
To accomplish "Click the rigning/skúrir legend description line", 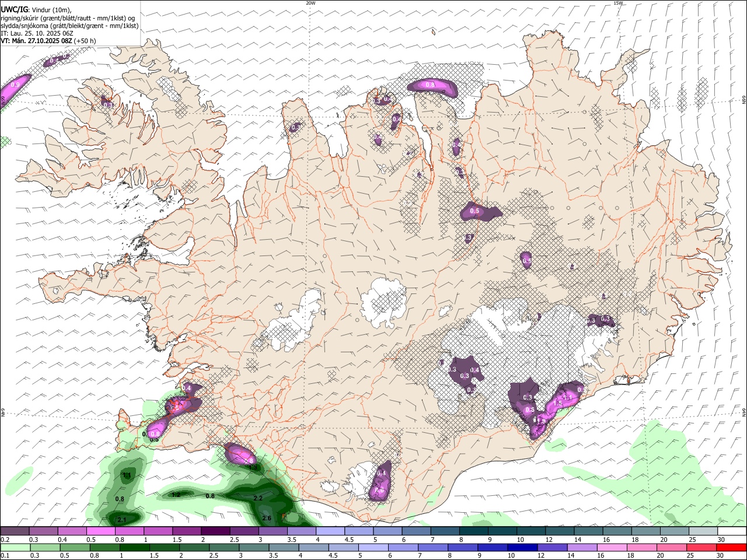I will click(x=67, y=17).
